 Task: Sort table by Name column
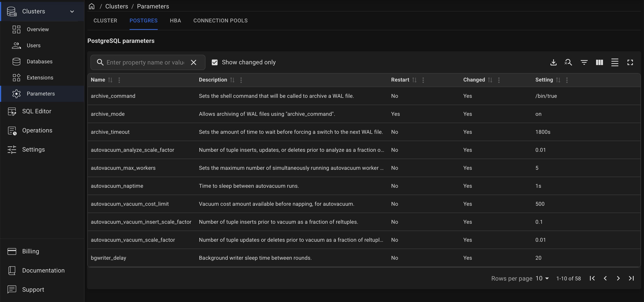coord(110,80)
